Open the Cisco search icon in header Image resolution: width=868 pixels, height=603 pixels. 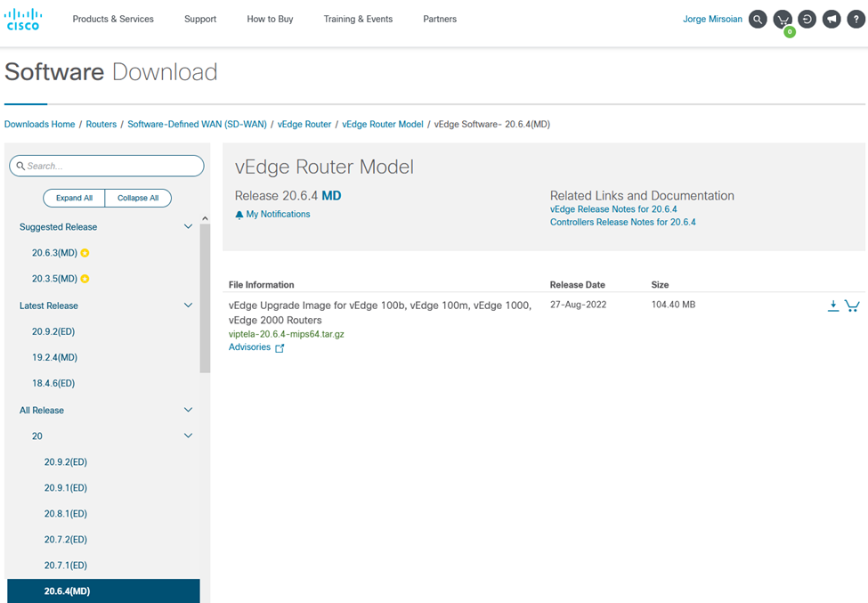(x=757, y=19)
